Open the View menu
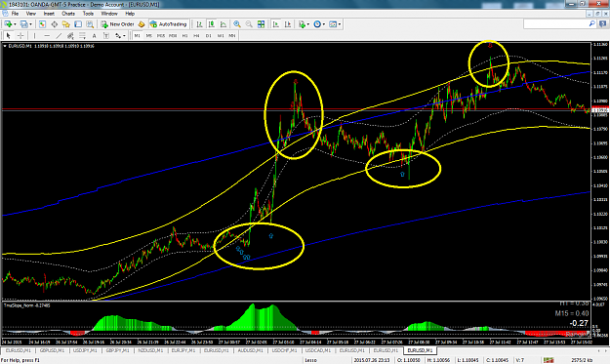This screenshot has width=610, height=364. 30,14
